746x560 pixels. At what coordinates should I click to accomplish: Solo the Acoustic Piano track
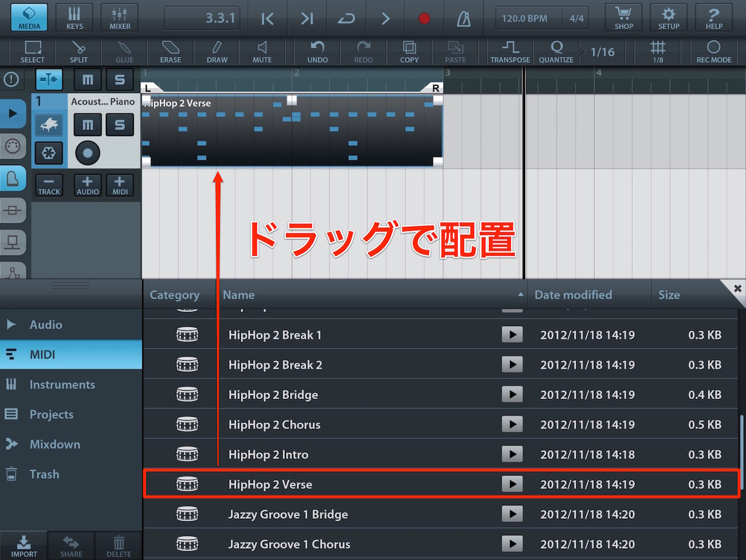click(x=120, y=125)
